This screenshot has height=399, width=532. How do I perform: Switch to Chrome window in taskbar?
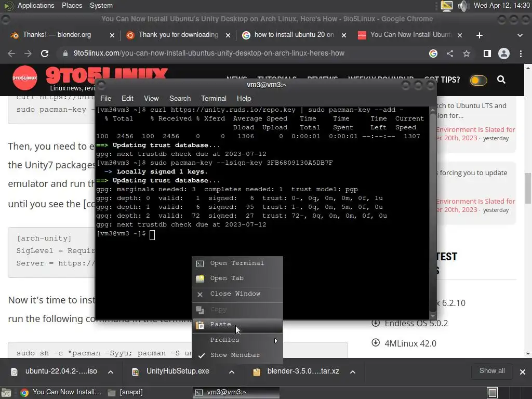61,393
